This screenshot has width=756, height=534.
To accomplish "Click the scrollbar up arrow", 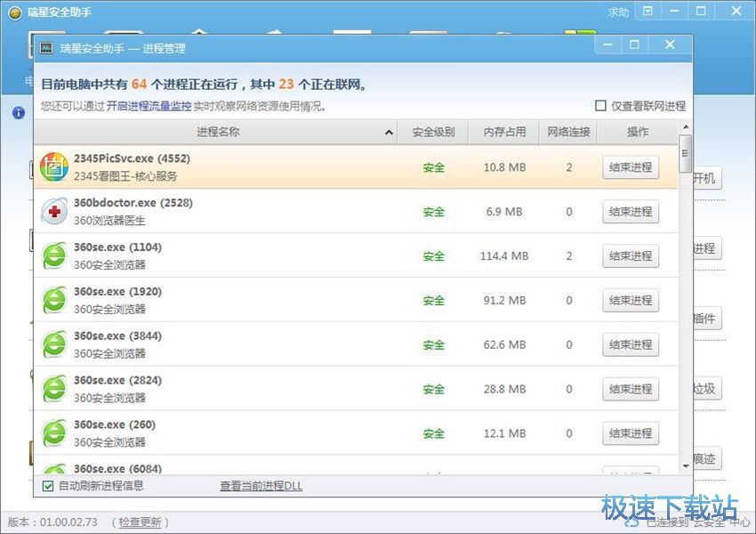I will coord(686,127).
